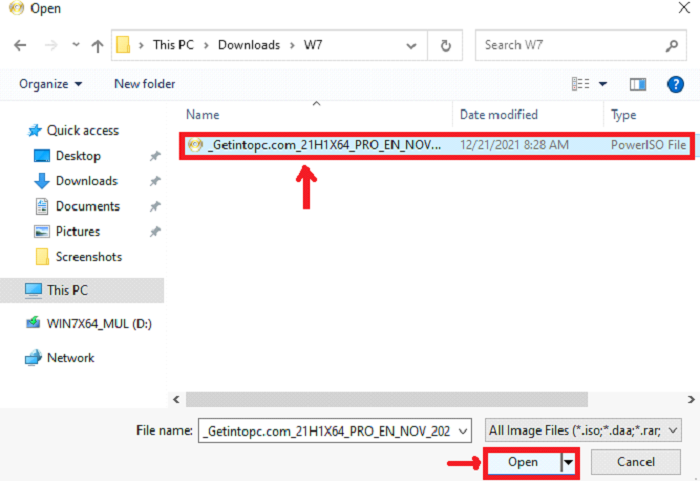Click the WIN7X64_MUL drive icon
Image resolution: width=700 pixels, height=481 pixels.
[33, 322]
